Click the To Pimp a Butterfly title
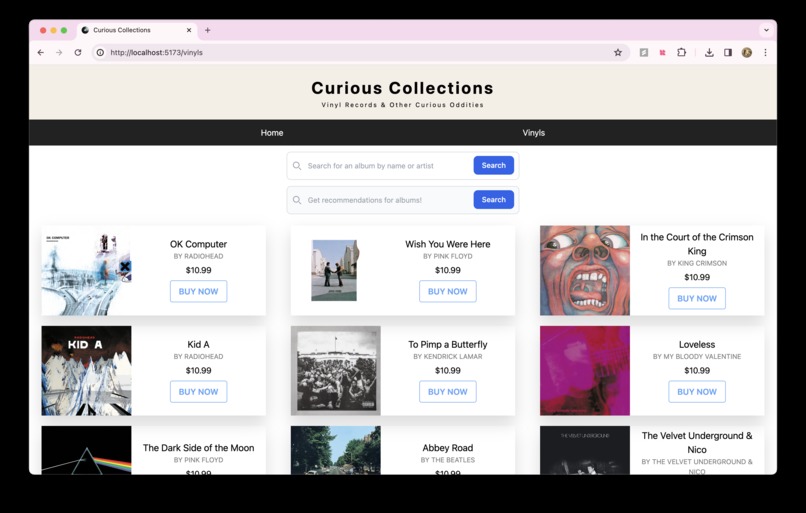The height and width of the screenshot is (513, 806). click(448, 344)
